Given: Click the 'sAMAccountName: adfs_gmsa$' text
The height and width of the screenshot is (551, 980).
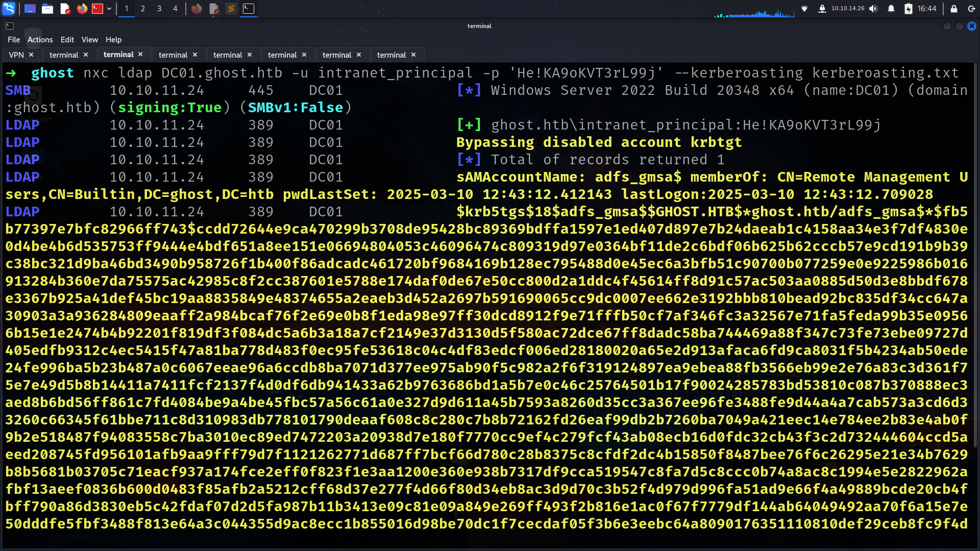Looking at the screenshot, I should [x=569, y=177].
